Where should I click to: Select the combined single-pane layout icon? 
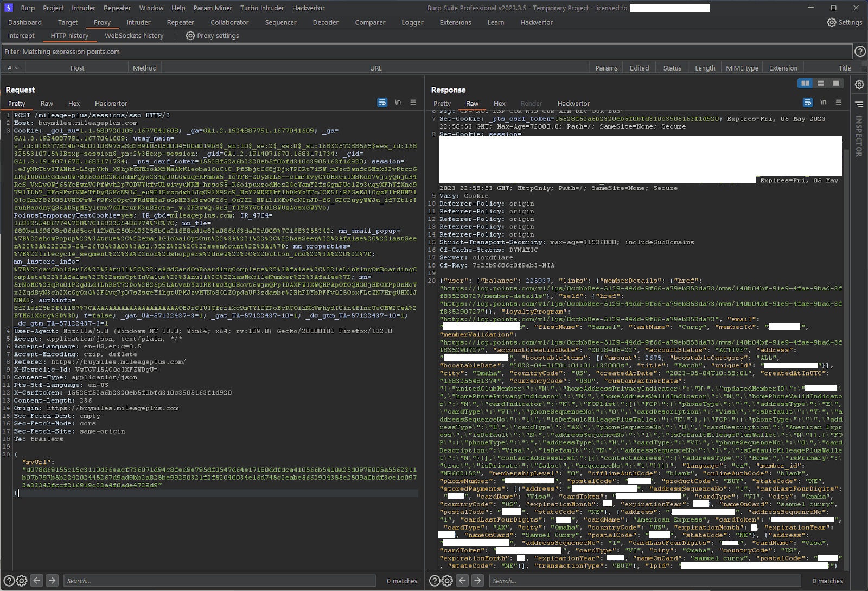(x=836, y=83)
